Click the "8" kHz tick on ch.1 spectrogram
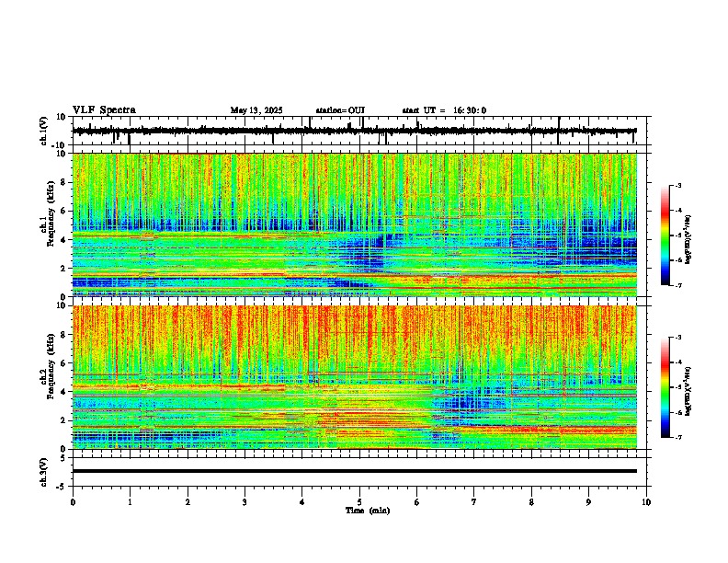This screenshot has height=563, width=728. 64,182
